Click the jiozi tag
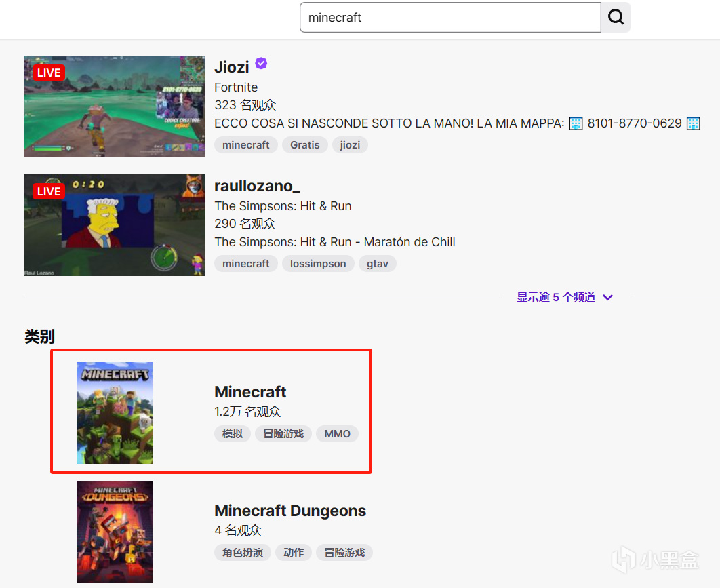 [x=350, y=145]
